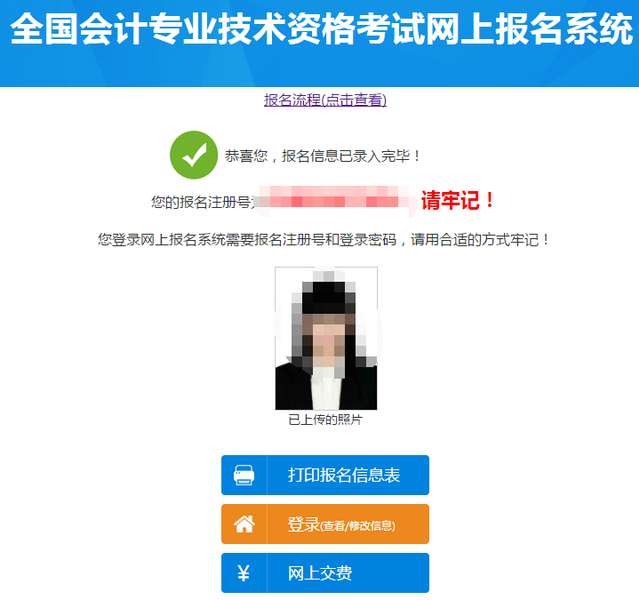639x600 pixels.
Task: Open the 登录 login button
Action: pyautogui.click(x=325, y=524)
